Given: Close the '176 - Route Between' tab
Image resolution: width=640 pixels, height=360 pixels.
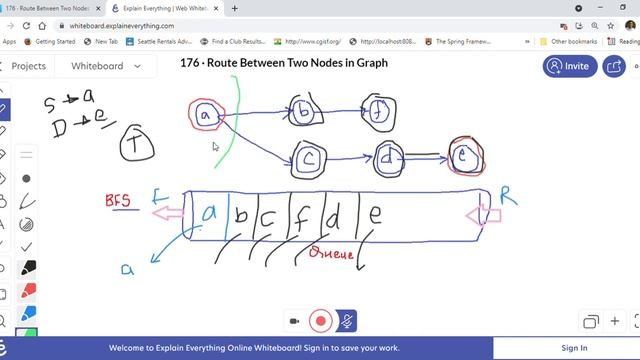Looking at the screenshot, I should pyautogui.click(x=98, y=8).
